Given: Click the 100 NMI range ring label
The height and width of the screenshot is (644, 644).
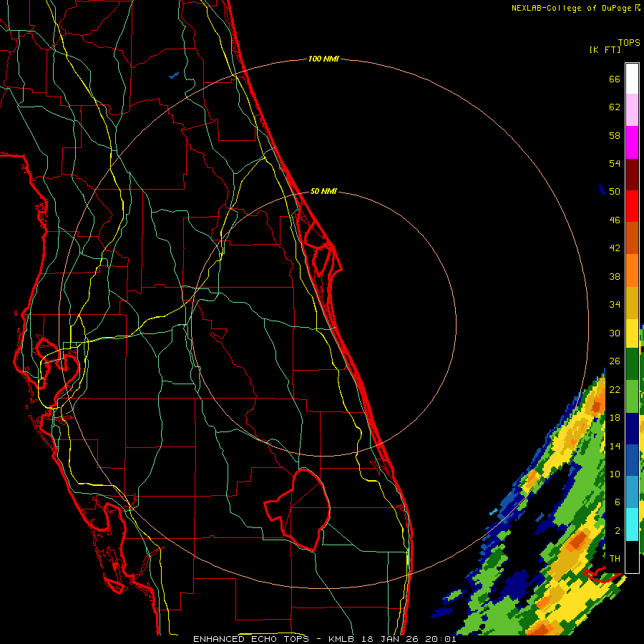Looking at the screenshot, I should [323, 59].
